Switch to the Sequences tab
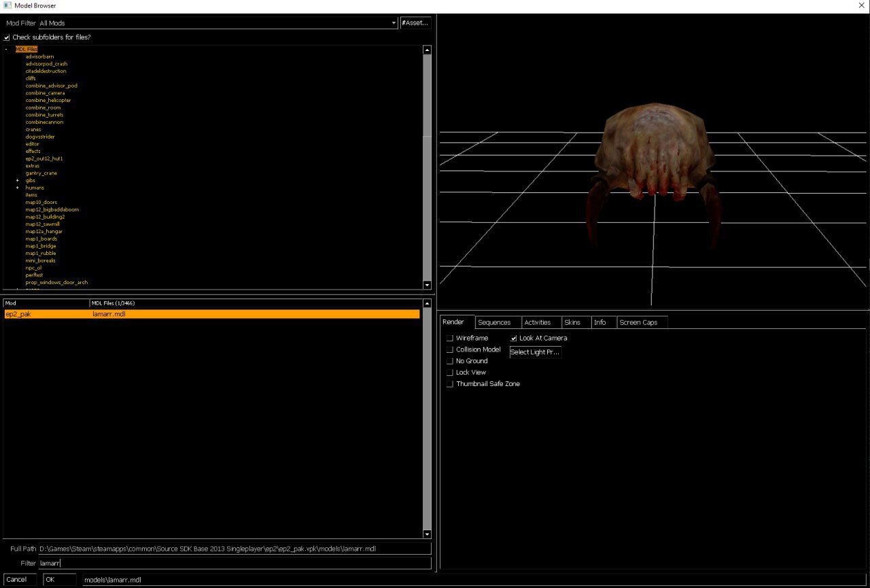Screen dimensions: 870x588 (x=498, y=322)
